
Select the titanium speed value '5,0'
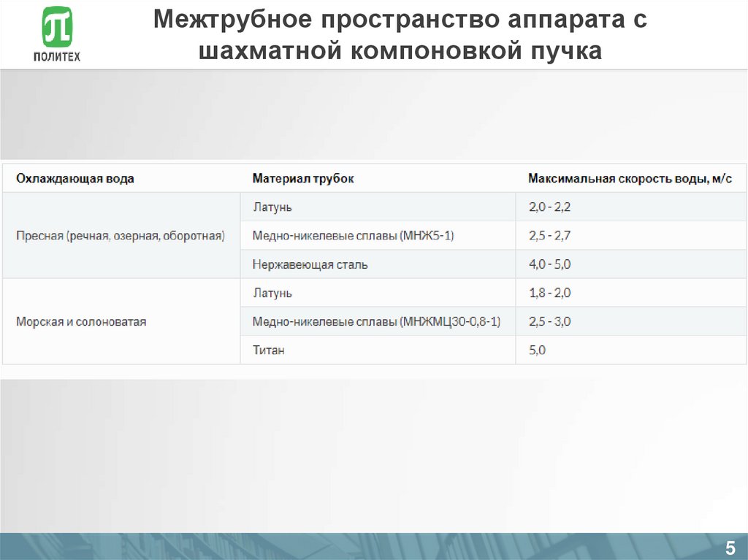(537, 350)
